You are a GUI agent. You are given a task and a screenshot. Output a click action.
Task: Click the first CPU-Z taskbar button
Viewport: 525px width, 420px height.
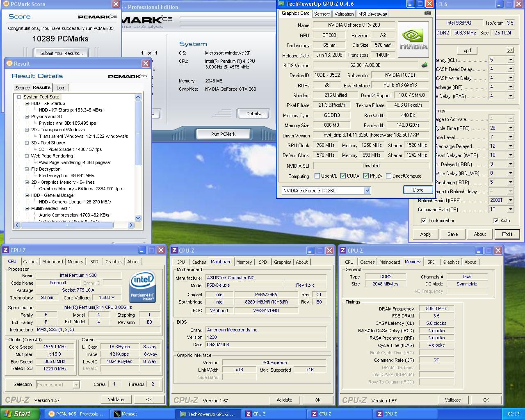274,414
